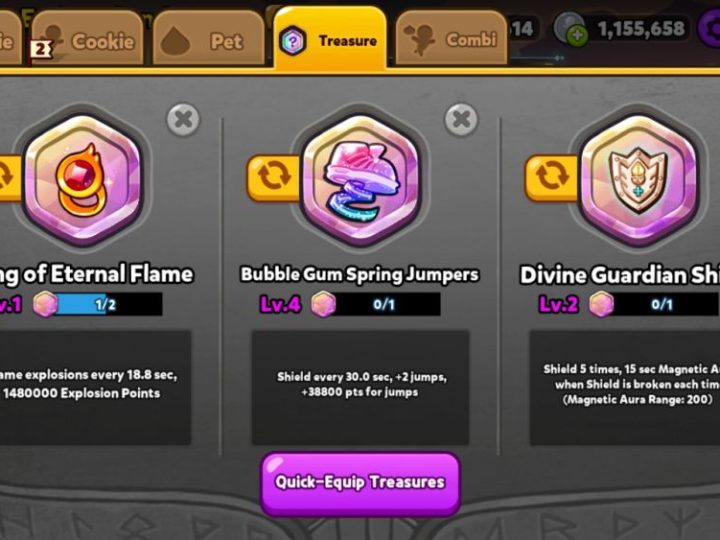Switch to the Cookie tab

[87, 39]
